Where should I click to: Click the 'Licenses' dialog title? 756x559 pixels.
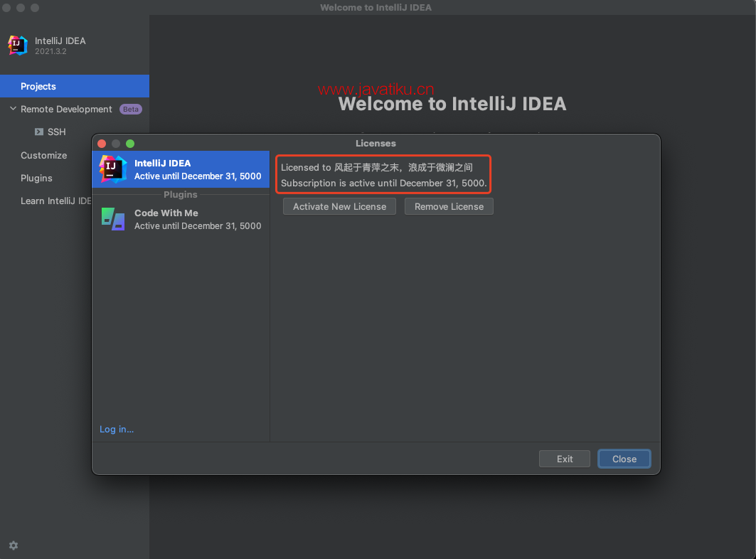coord(376,143)
